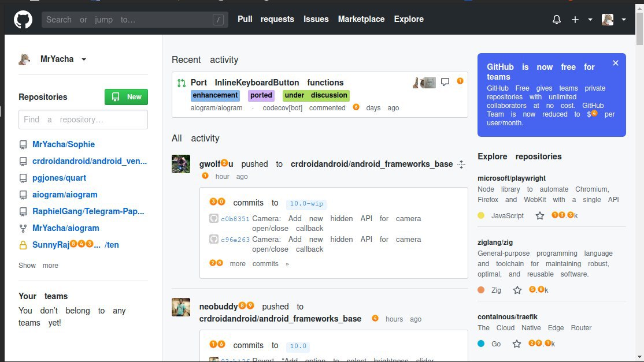Click the Go language color dot

(x=481, y=344)
